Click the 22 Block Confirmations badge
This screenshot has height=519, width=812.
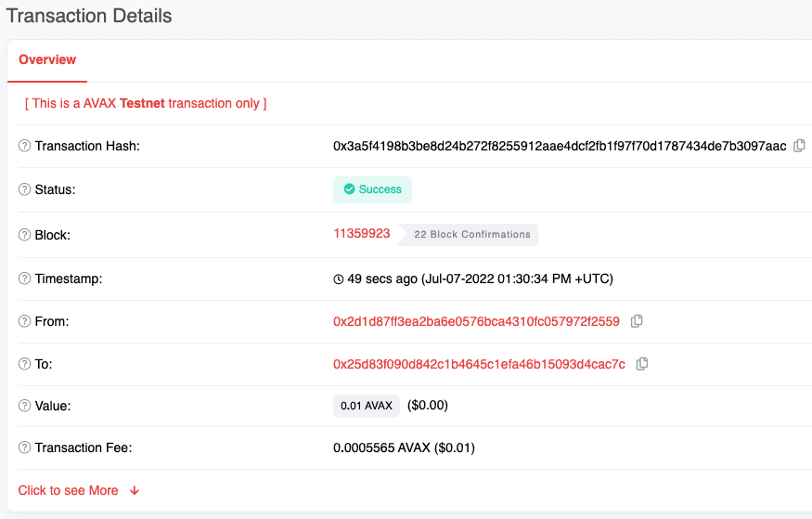(x=471, y=235)
